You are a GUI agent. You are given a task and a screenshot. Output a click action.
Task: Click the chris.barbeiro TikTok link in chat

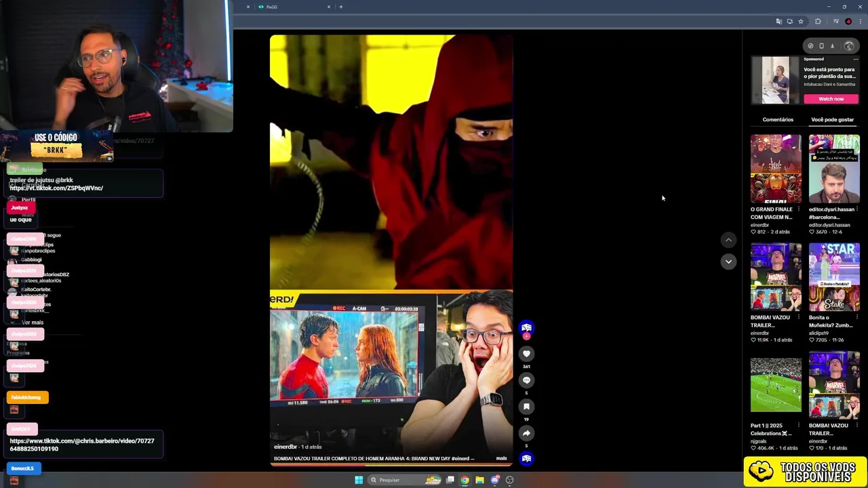[x=82, y=445]
